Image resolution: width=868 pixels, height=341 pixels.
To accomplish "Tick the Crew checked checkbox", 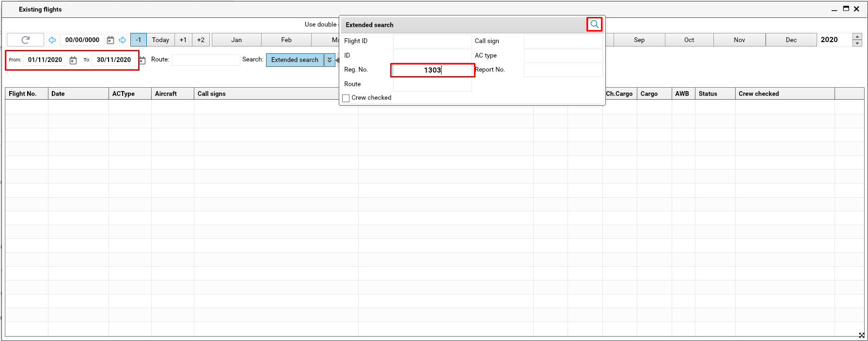I will 346,98.
